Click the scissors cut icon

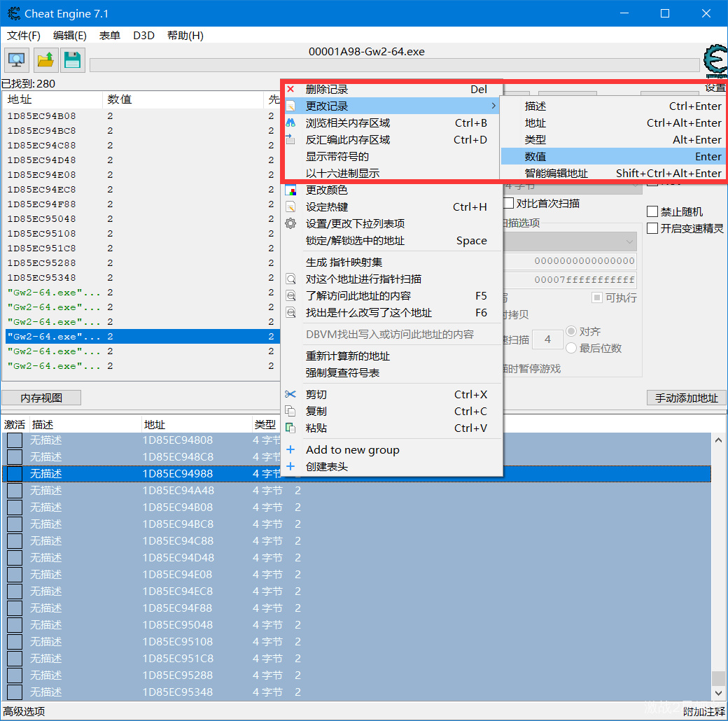coord(290,394)
